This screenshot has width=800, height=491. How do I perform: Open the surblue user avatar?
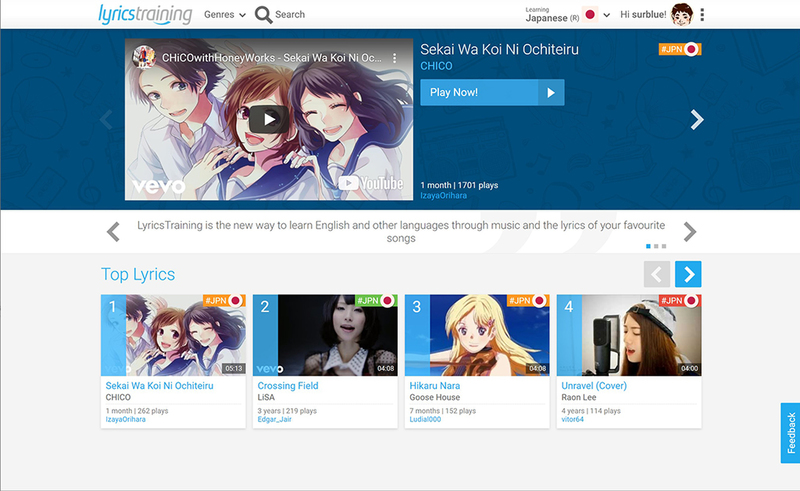tap(682, 15)
